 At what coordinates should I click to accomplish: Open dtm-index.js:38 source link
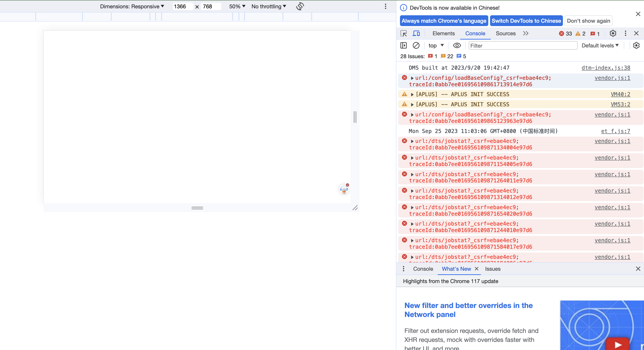606,68
